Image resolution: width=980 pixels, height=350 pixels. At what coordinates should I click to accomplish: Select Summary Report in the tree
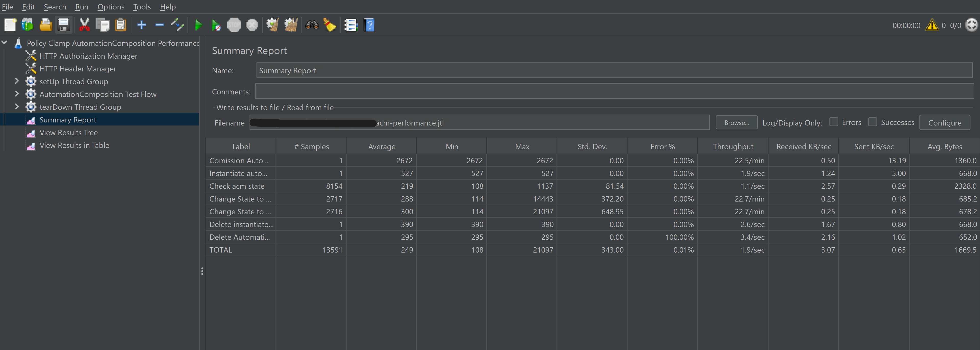click(x=68, y=120)
